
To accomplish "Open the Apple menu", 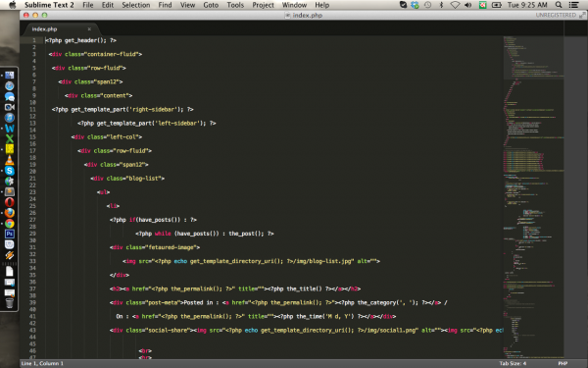I will tap(12, 5).
